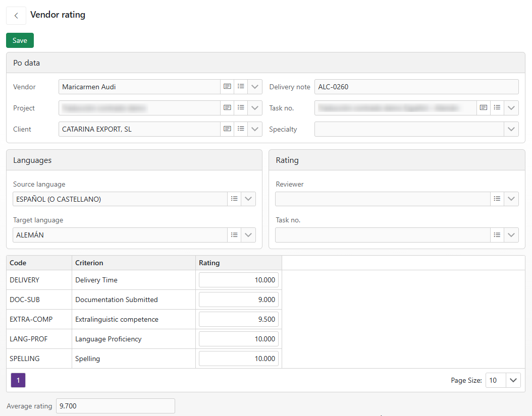Click the Delivery note field ALC-0260
Image resolution: width=532 pixels, height=416 pixels.
coord(416,86)
